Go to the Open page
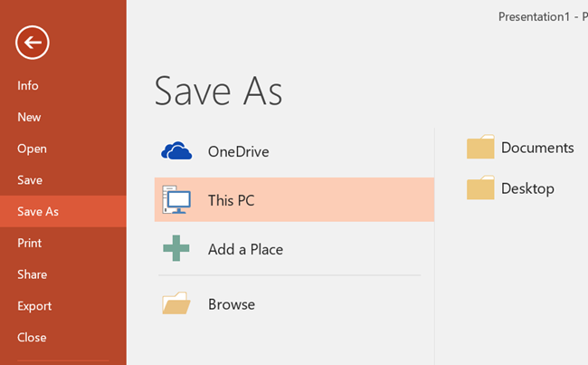Viewport: 588px width, 365px height. click(x=32, y=149)
